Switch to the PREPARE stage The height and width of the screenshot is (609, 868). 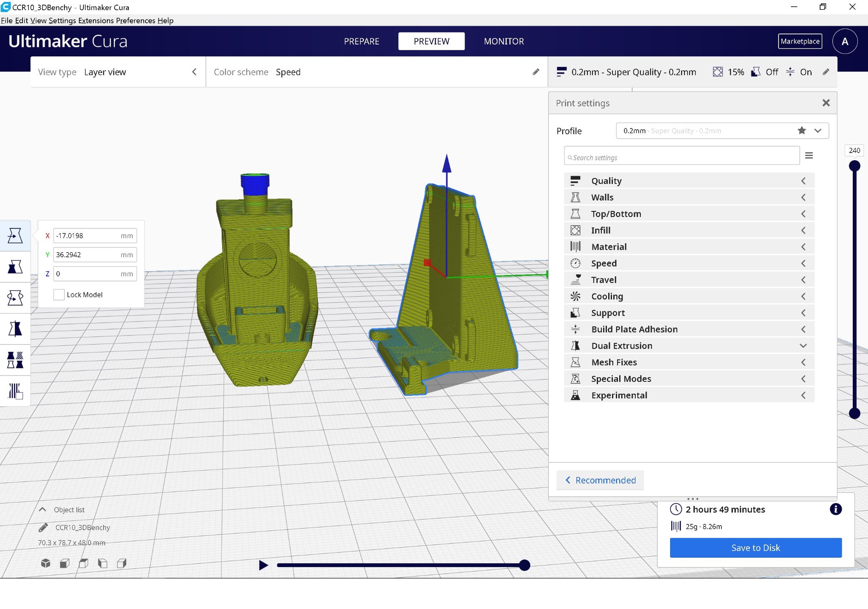(362, 41)
